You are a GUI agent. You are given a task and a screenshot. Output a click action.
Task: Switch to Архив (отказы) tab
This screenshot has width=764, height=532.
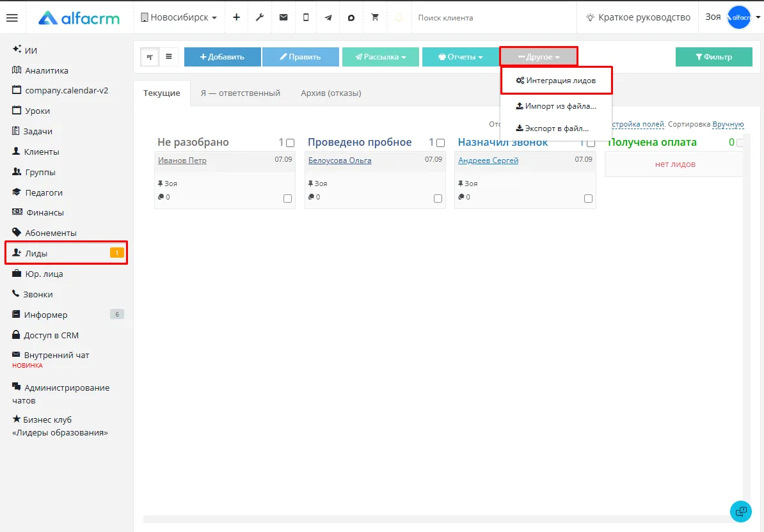click(331, 93)
